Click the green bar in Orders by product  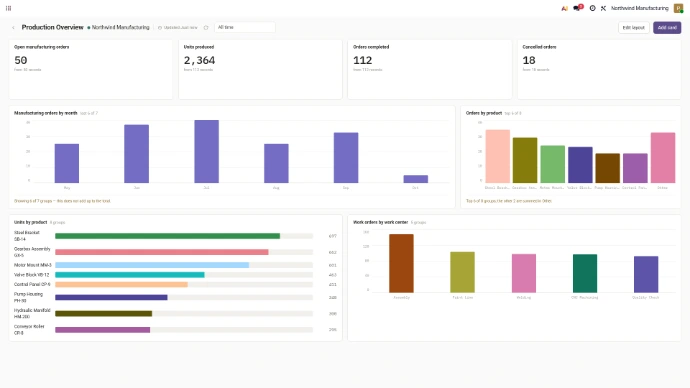(553, 164)
